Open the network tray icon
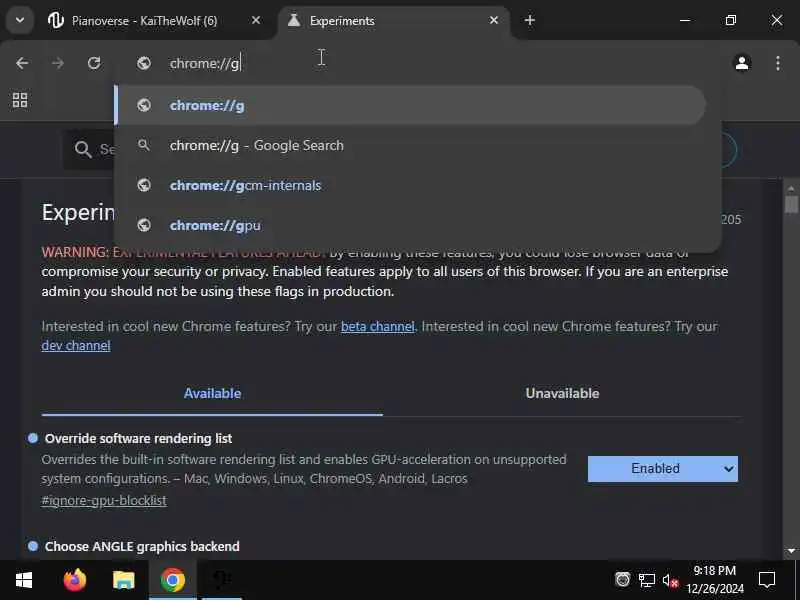Screen dimensions: 800x600 coord(647,580)
